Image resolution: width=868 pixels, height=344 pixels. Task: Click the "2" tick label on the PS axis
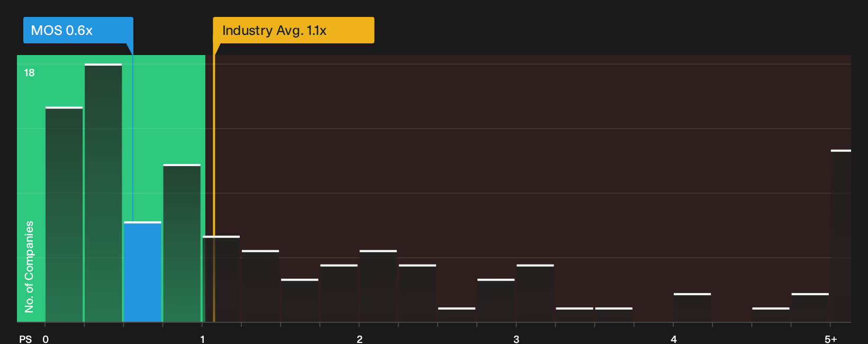coord(359,339)
